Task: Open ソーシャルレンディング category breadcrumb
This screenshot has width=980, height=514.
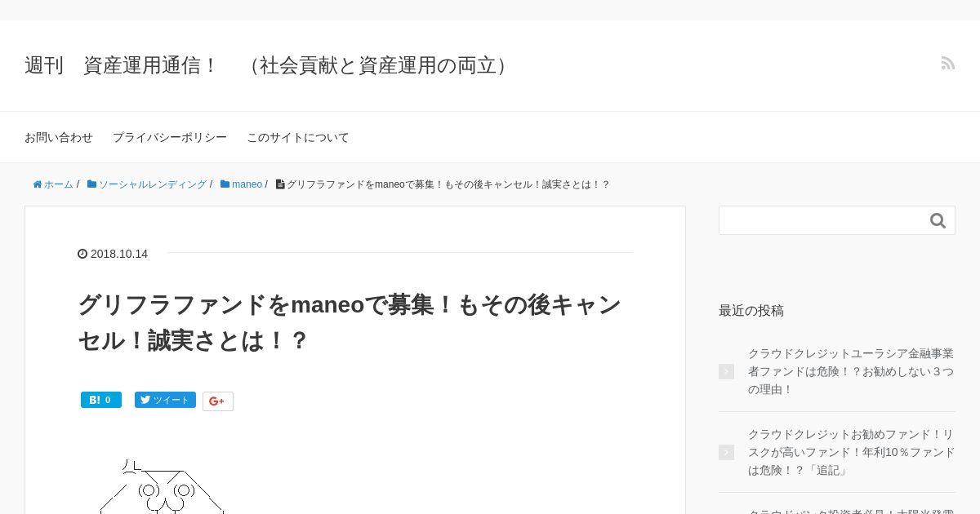Action: coord(147,184)
